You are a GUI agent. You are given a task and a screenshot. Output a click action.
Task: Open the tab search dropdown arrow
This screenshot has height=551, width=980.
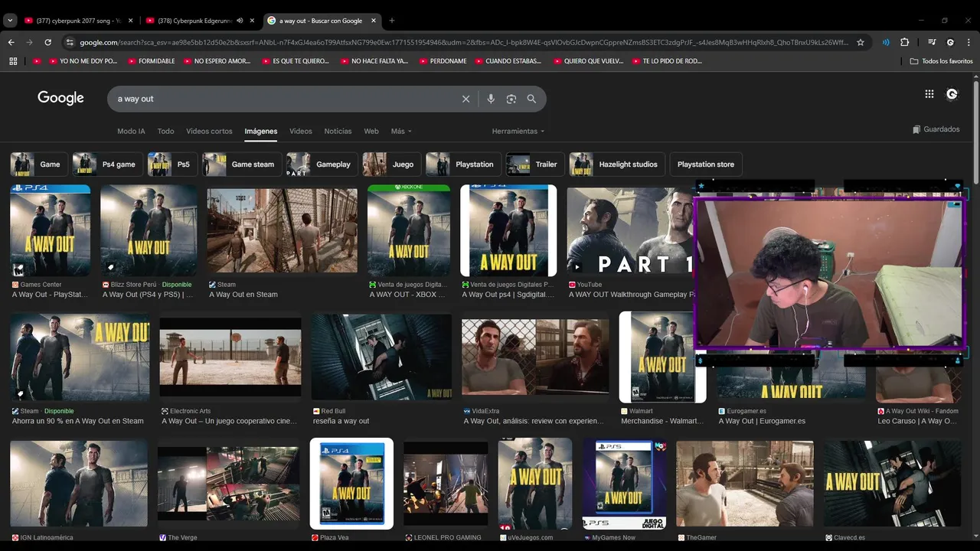point(11,21)
